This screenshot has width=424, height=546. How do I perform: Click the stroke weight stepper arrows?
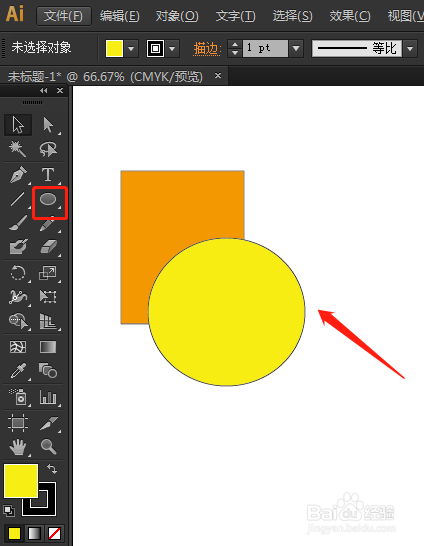coord(235,48)
